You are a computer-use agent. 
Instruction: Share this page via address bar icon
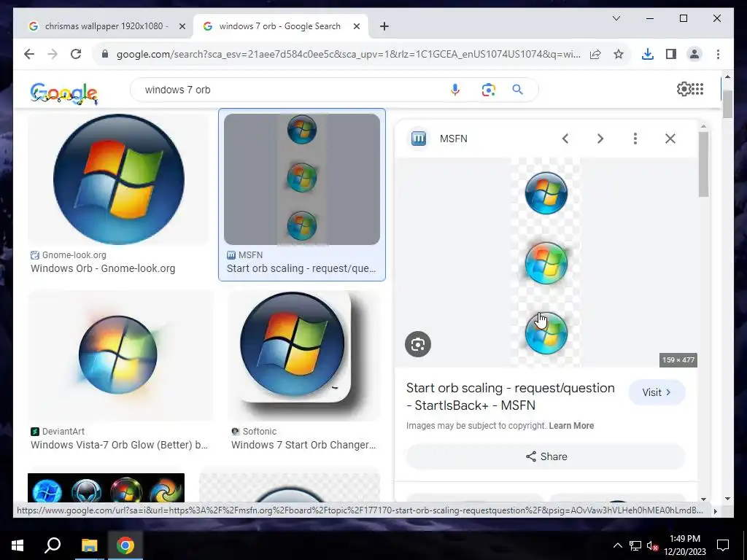click(595, 54)
